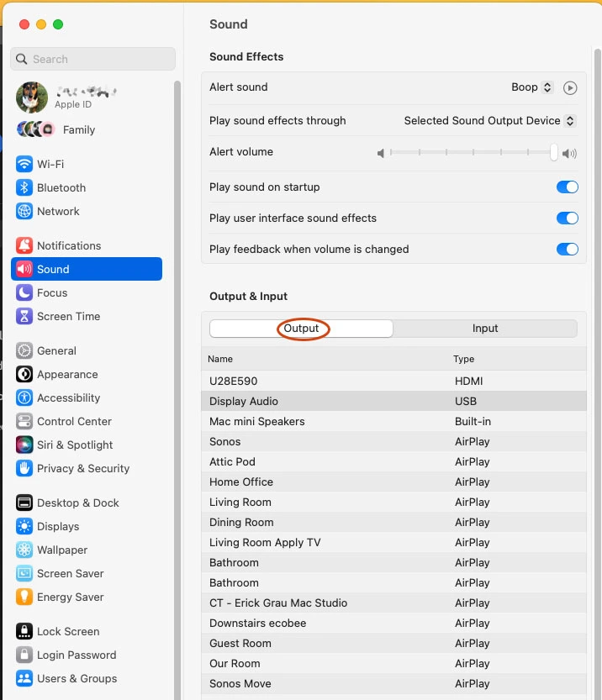
Task: Open Login Password padlock icon
Action: tap(24, 655)
